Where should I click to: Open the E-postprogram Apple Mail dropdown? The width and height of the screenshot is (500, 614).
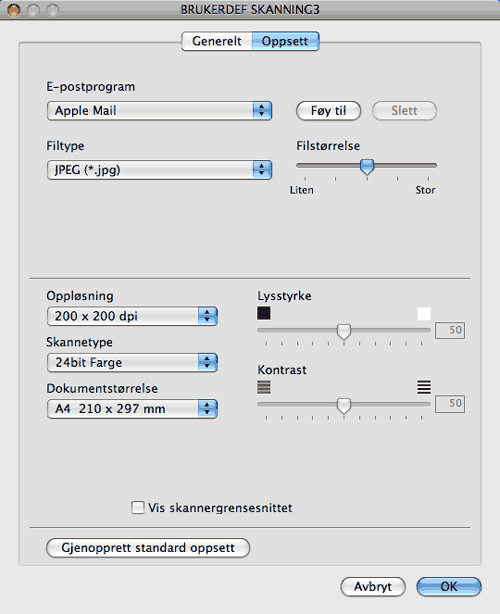pos(159,111)
